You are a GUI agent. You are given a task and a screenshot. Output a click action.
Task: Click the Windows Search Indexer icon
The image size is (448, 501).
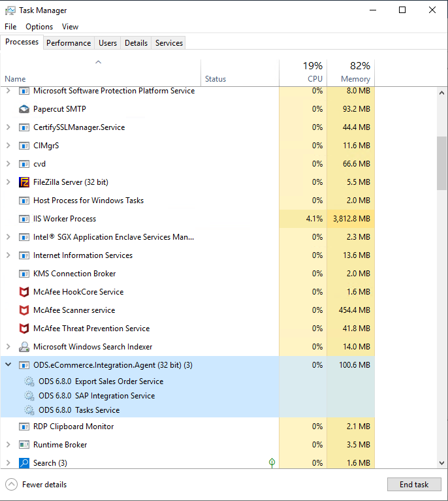point(24,347)
